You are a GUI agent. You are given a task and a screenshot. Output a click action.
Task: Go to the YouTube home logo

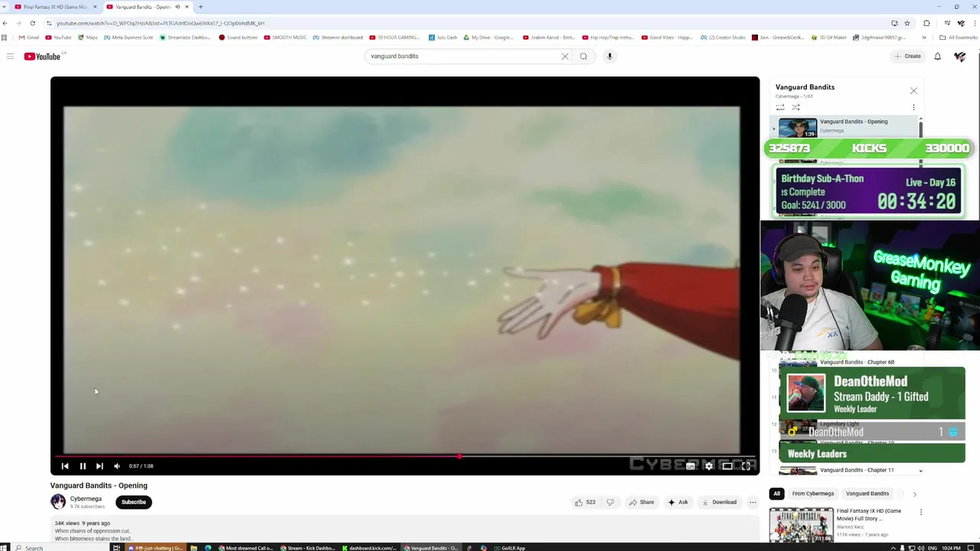42,56
